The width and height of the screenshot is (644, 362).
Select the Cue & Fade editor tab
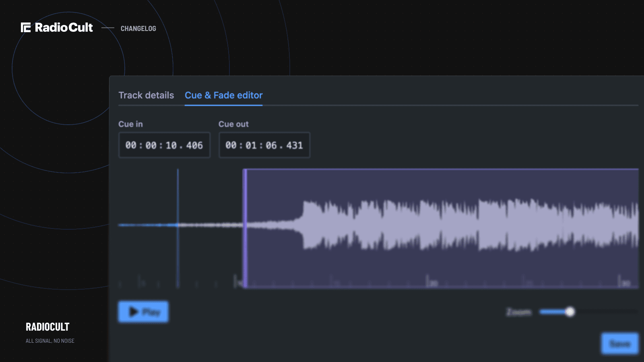pyautogui.click(x=223, y=95)
